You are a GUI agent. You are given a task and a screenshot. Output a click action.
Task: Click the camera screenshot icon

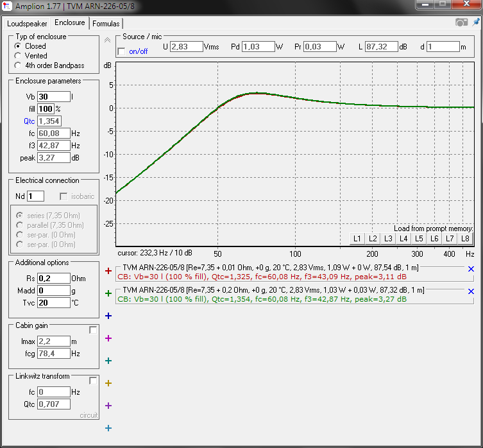461,22
